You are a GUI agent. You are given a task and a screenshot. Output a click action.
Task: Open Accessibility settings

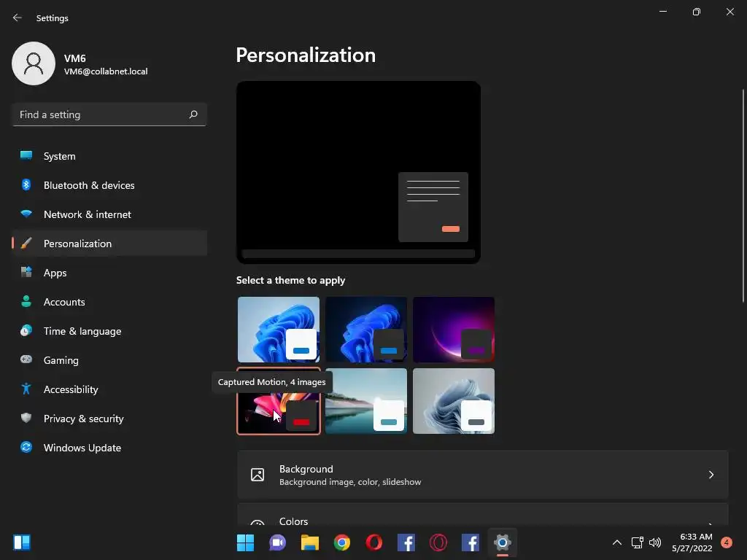click(x=109, y=389)
